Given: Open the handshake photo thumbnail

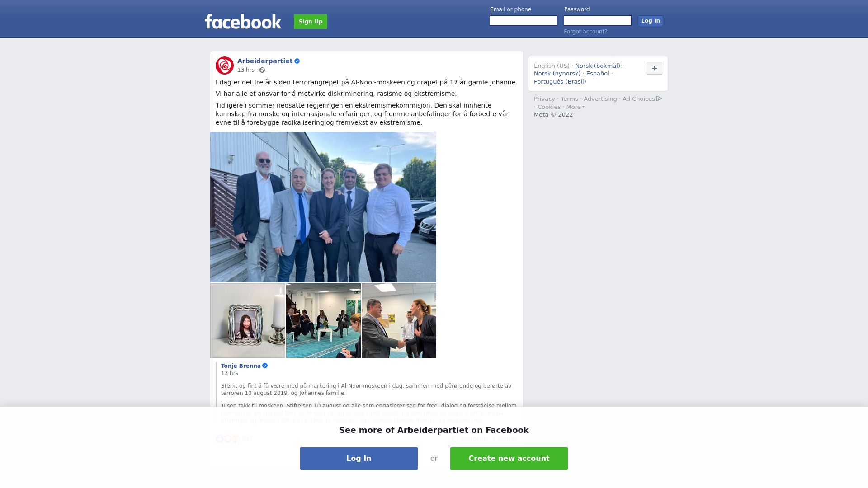Looking at the screenshot, I should [x=399, y=321].
